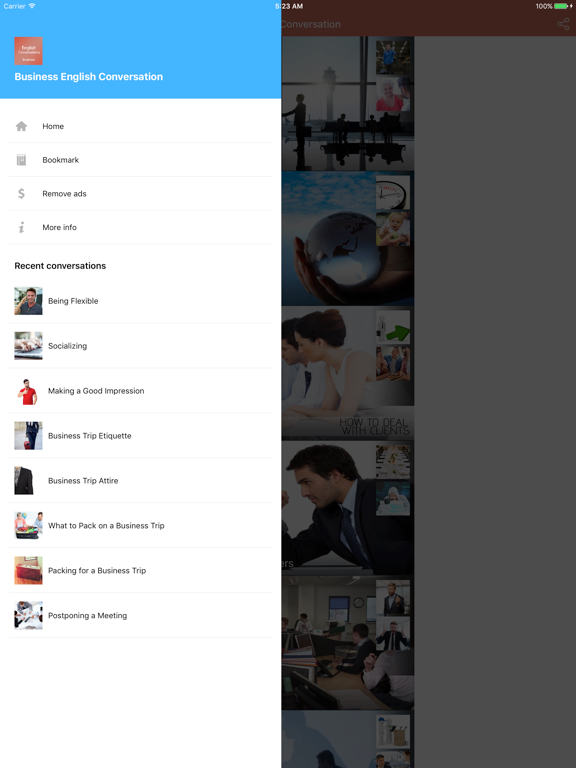Tap the app logo in drawer header
Viewport: 576px width, 768px height.
(28, 51)
